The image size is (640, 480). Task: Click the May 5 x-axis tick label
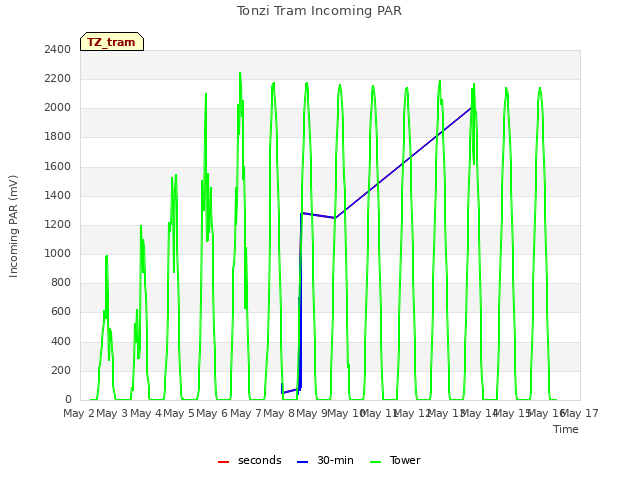pyautogui.click(x=179, y=413)
